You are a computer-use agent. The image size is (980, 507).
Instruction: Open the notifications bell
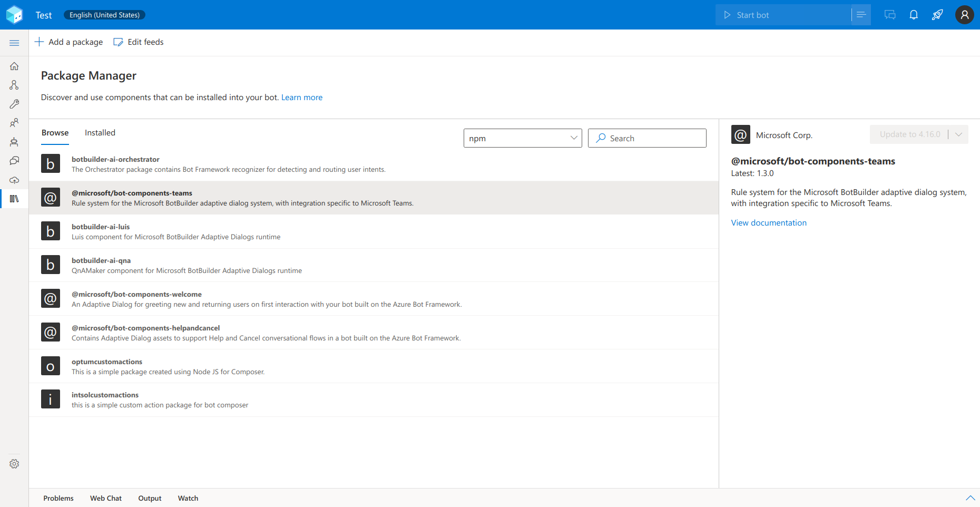914,15
